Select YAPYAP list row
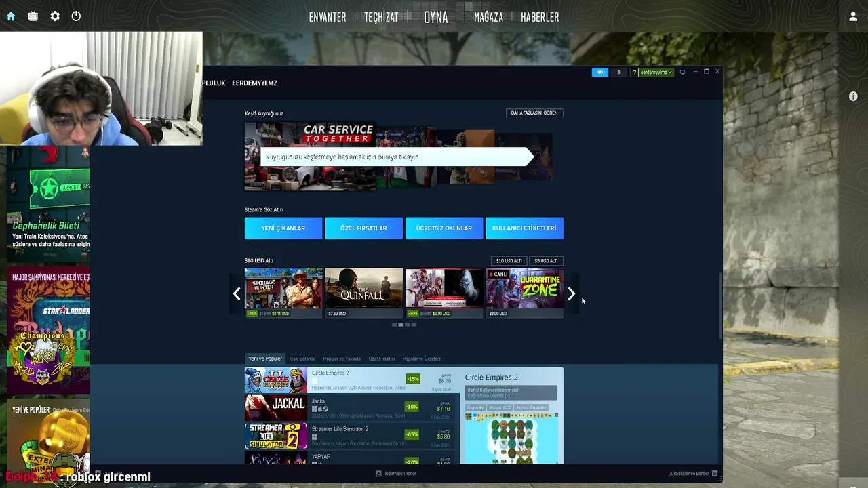 [351, 458]
